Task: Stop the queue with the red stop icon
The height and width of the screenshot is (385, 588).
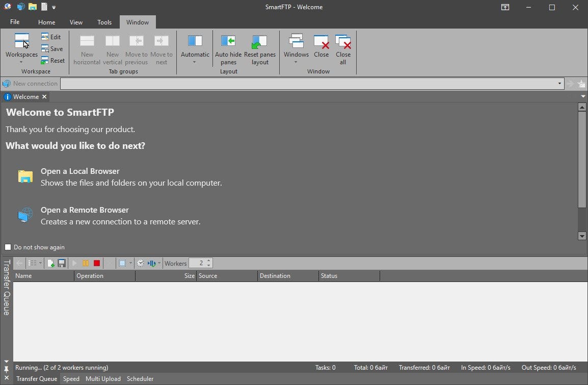Action: (97, 263)
